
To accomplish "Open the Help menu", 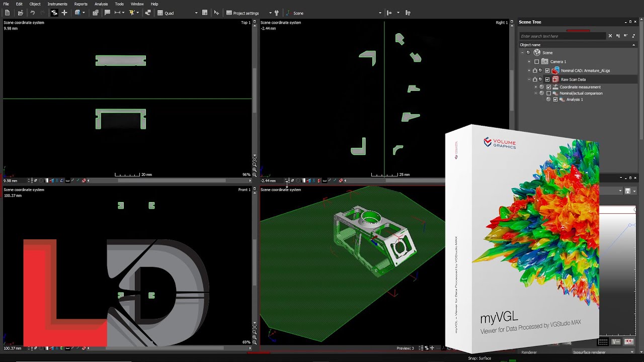I will (x=154, y=4).
